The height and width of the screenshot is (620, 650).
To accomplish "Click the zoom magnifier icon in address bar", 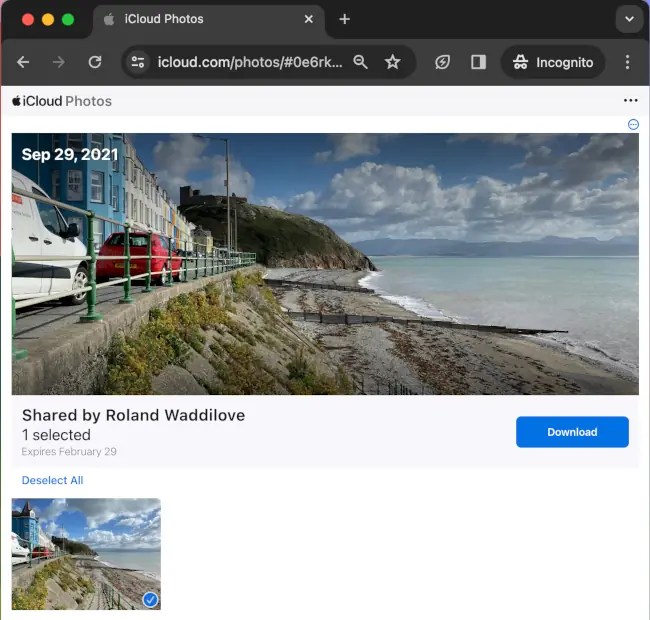I will click(360, 62).
